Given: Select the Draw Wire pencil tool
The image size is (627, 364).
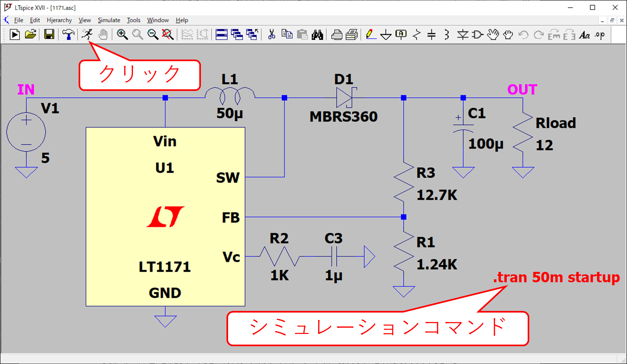Looking at the screenshot, I should tap(371, 34).
